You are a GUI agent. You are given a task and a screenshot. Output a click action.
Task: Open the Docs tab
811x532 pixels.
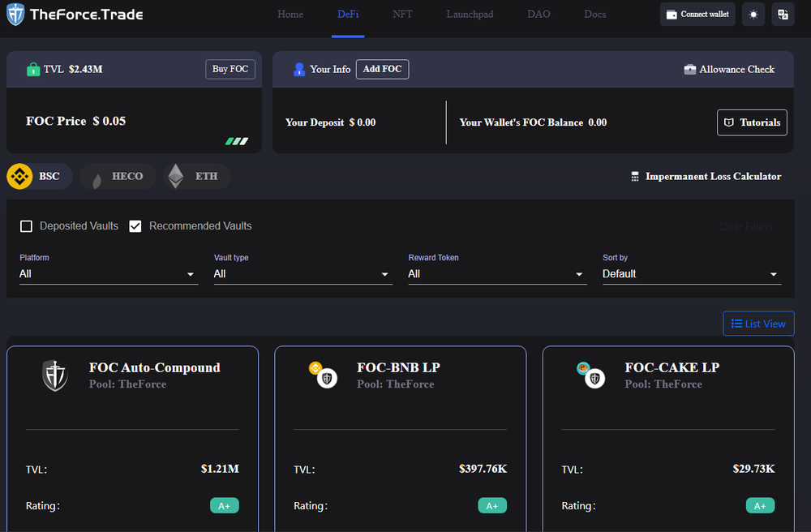[x=594, y=15]
